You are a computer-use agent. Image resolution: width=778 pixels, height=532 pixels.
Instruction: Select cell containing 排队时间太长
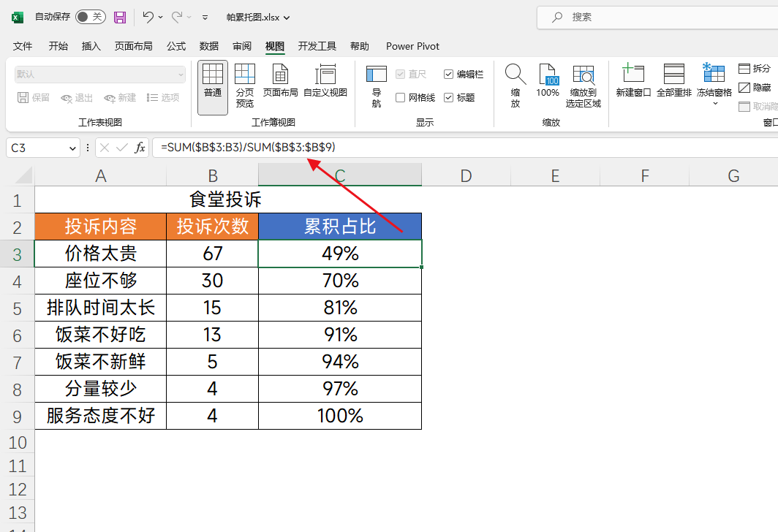(x=100, y=308)
